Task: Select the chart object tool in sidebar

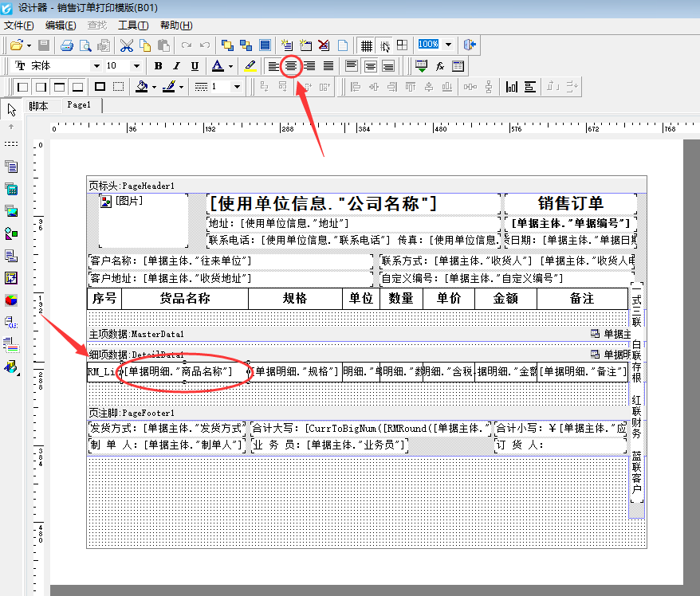Action: [x=11, y=300]
